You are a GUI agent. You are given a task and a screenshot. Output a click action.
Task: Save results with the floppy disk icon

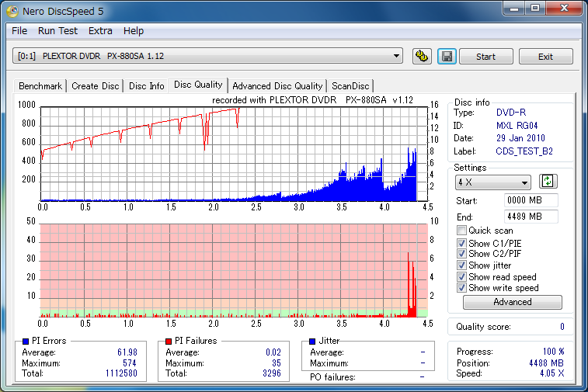(447, 57)
